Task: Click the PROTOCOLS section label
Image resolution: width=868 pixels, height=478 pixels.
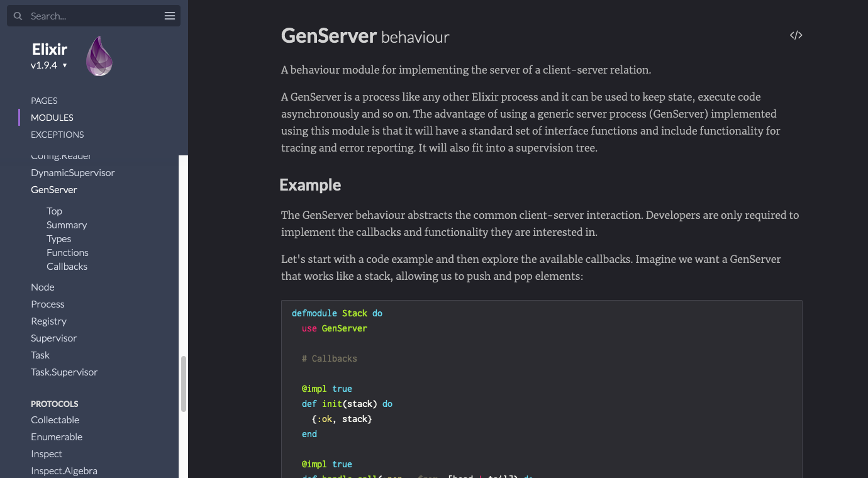Action: [x=55, y=404]
